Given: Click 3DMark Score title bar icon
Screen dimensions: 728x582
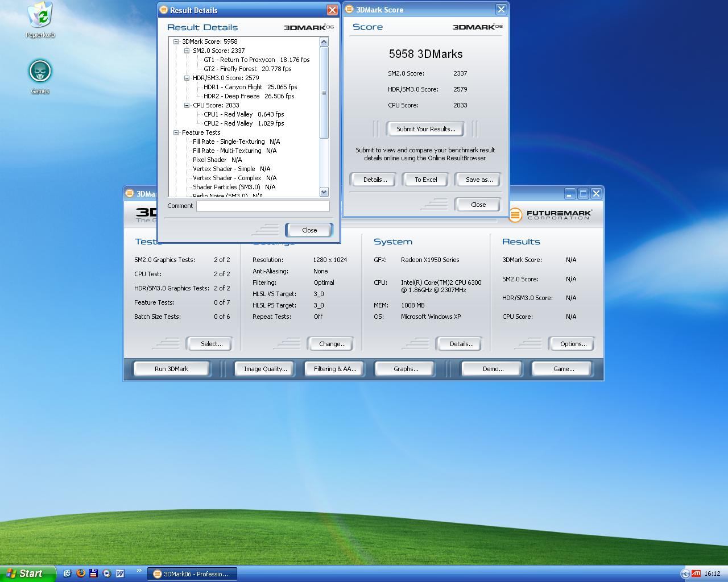Looking at the screenshot, I should click(349, 9).
